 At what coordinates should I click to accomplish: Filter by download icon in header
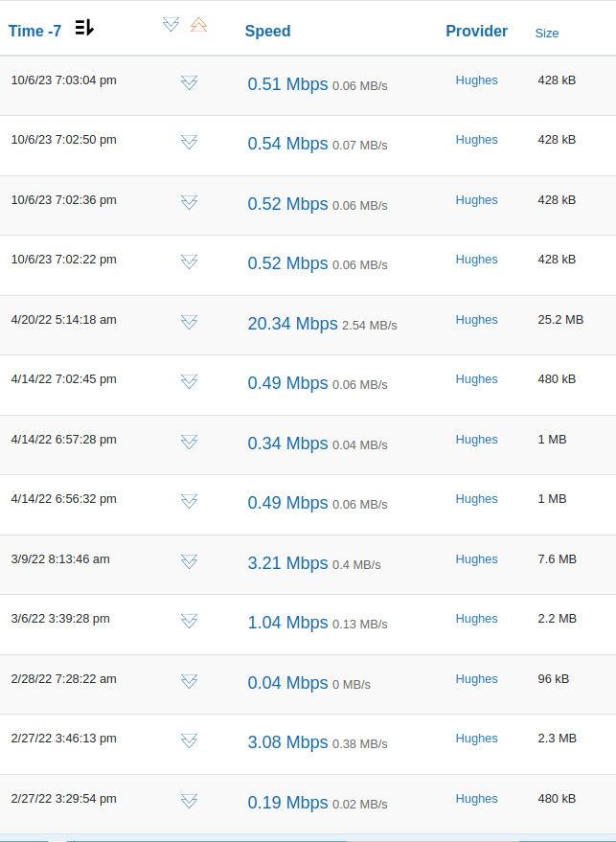pos(171,24)
